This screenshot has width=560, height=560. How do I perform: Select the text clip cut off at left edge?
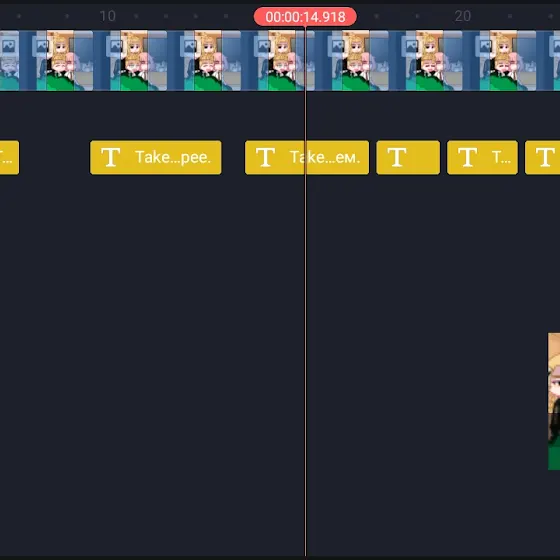9,158
